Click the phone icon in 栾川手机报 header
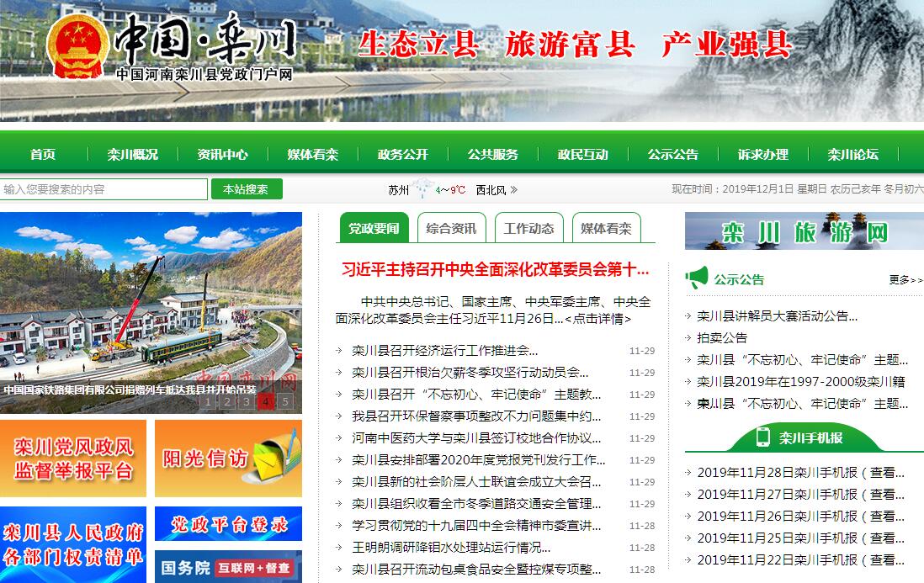 (x=762, y=437)
